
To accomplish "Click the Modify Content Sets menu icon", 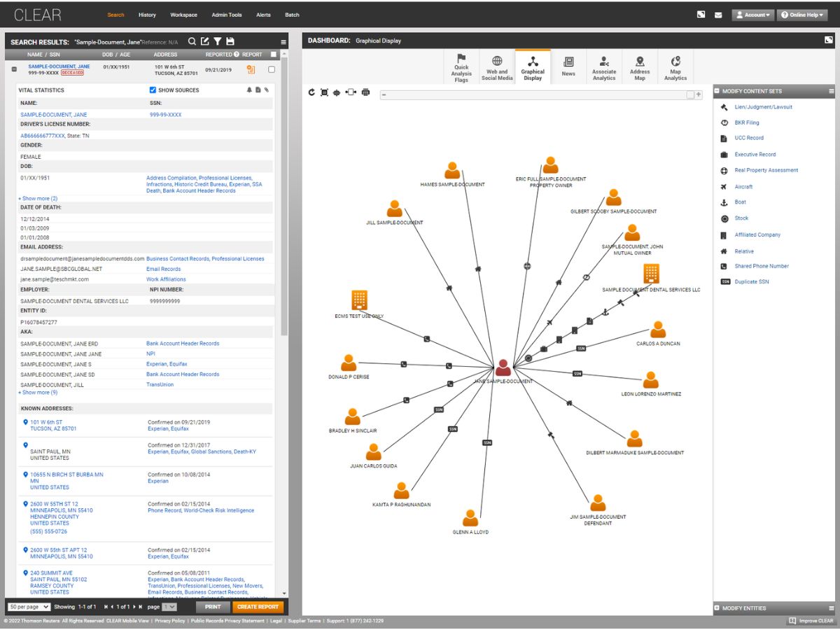I will pos(832,91).
